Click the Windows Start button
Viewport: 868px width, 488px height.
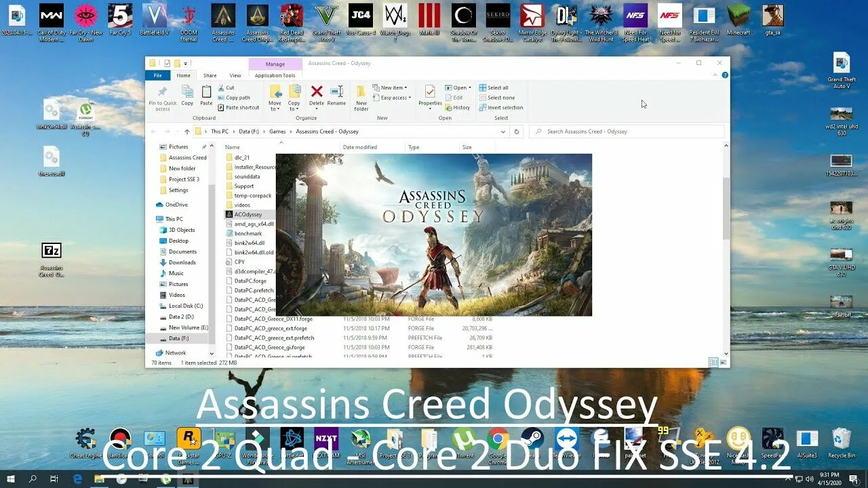[x=12, y=479]
